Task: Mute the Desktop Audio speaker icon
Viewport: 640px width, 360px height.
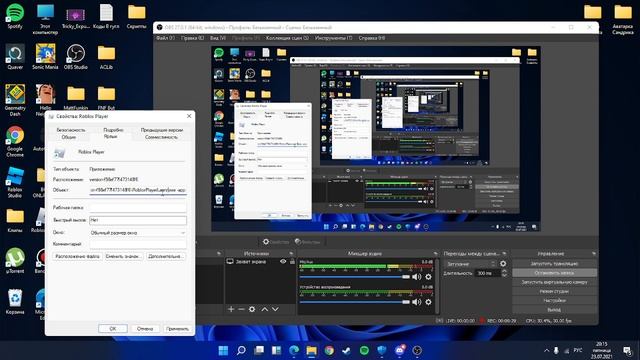Action: [416, 302]
